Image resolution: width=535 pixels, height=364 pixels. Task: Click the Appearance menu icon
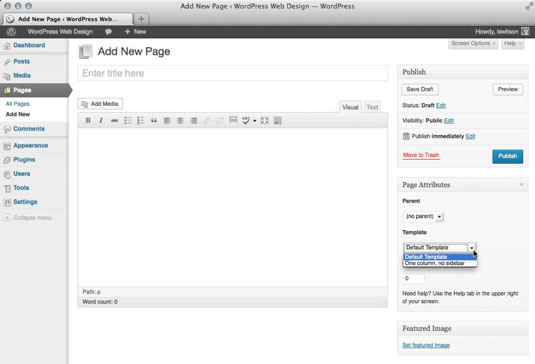click(x=7, y=146)
